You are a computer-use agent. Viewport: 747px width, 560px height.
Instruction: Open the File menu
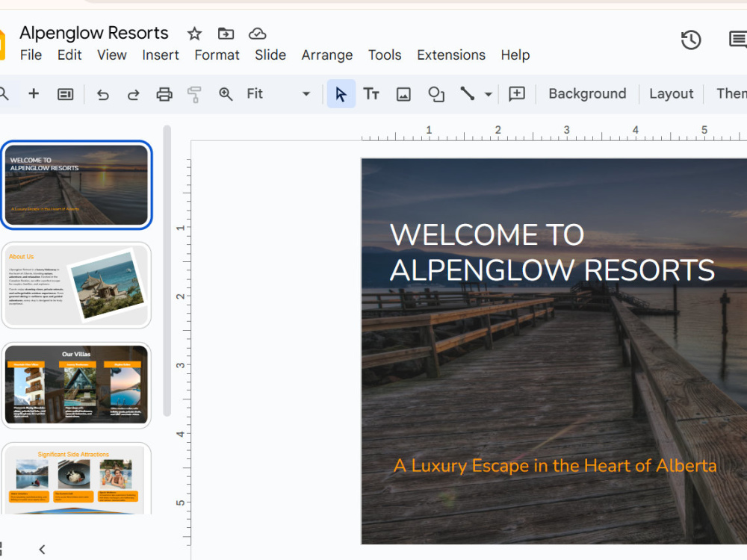click(x=31, y=55)
